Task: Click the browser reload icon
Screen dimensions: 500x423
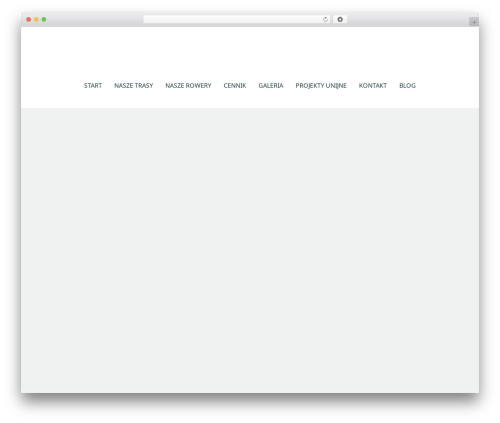Action: pos(325,20)
